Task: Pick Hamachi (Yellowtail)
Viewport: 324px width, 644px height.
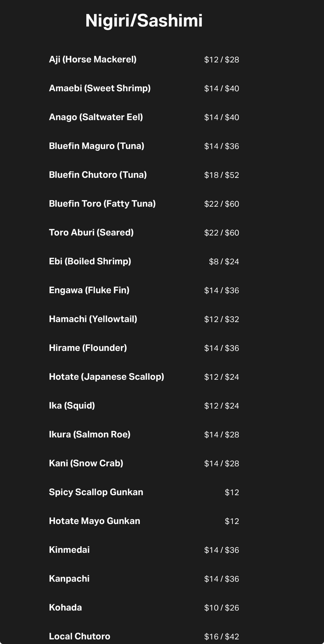Action: (x=144, y=319)
